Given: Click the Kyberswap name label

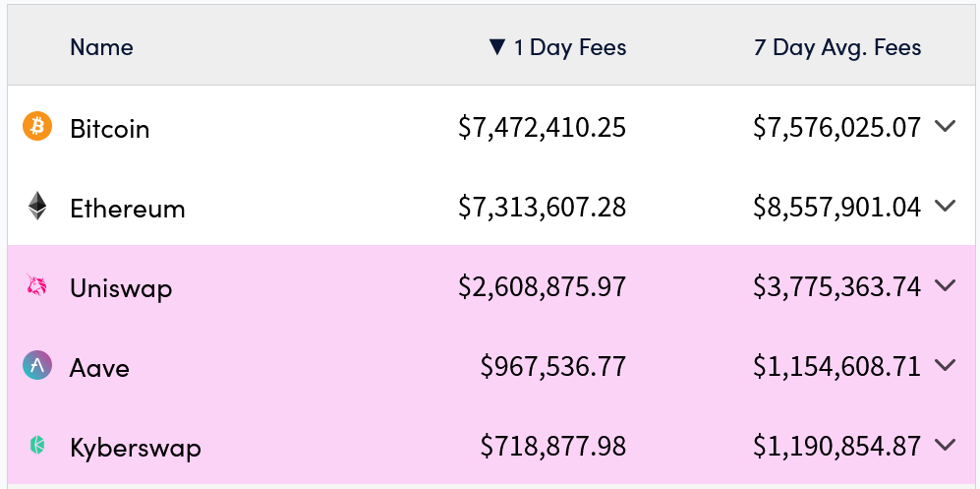Looking at the screenshot, I should [x=136, y=448].
